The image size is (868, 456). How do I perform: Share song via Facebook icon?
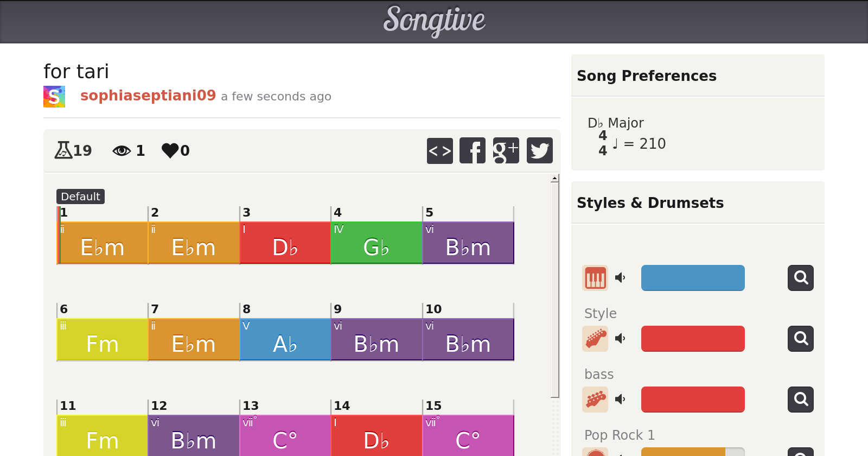click(473, 150)
